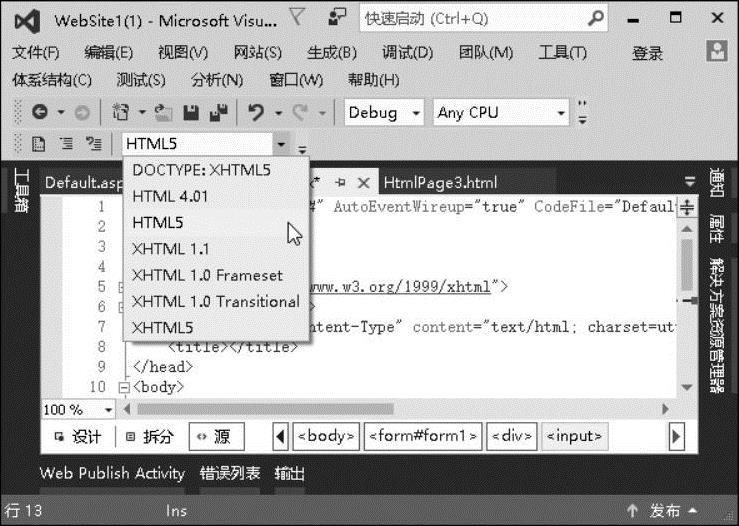Open the redo history dropdown arrow

(322, 113)
